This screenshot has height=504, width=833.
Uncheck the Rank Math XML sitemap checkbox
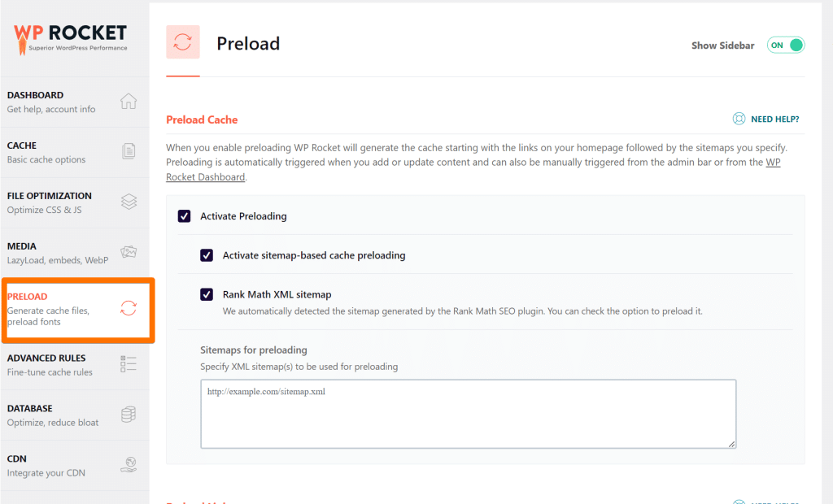pyautogui.click(x=207, y=294)
